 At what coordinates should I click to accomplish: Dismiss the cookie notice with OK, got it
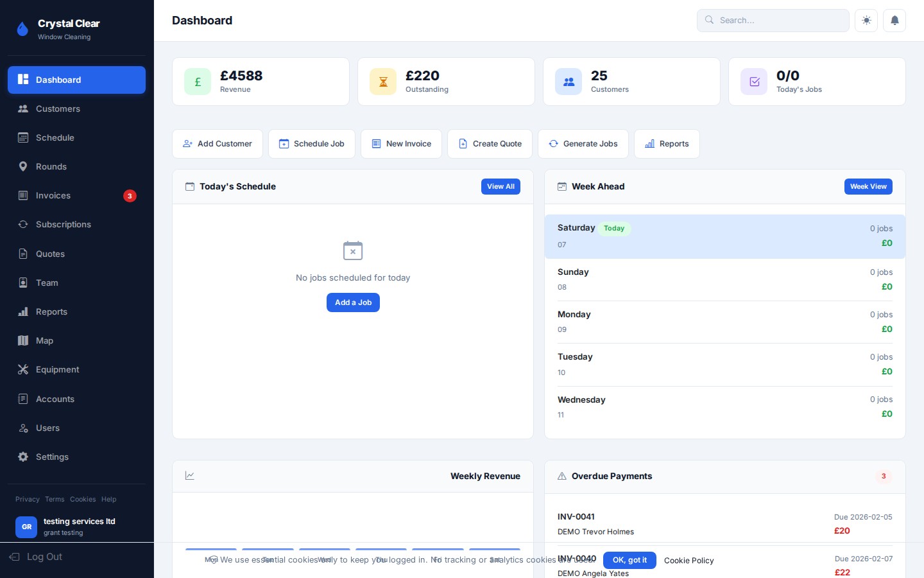pyautogui.click(x=629, y=560)
